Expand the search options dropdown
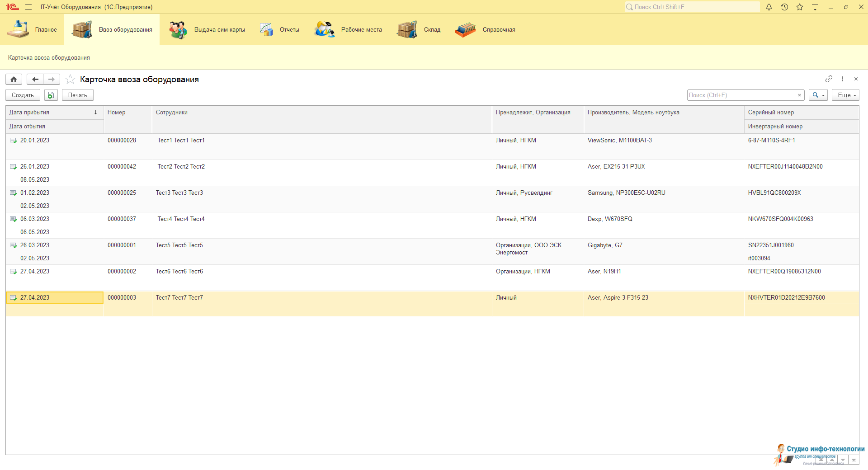This screenshot has width=868, height=470. coord(818,95)
